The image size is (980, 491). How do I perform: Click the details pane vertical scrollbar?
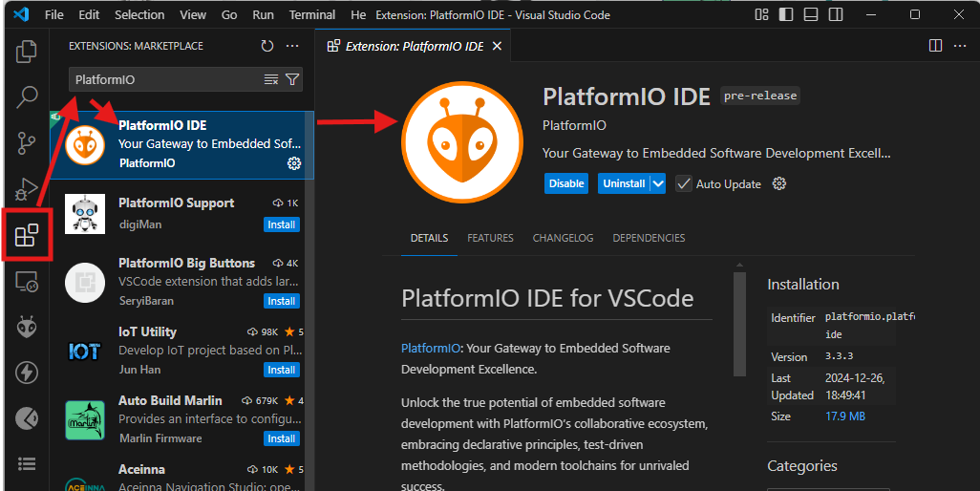click(x=739, y=324)
